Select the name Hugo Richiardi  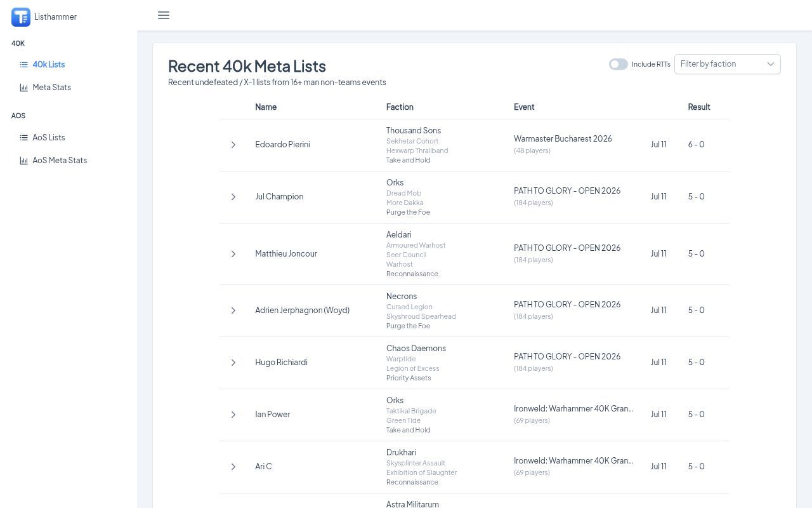coord(281,362)
